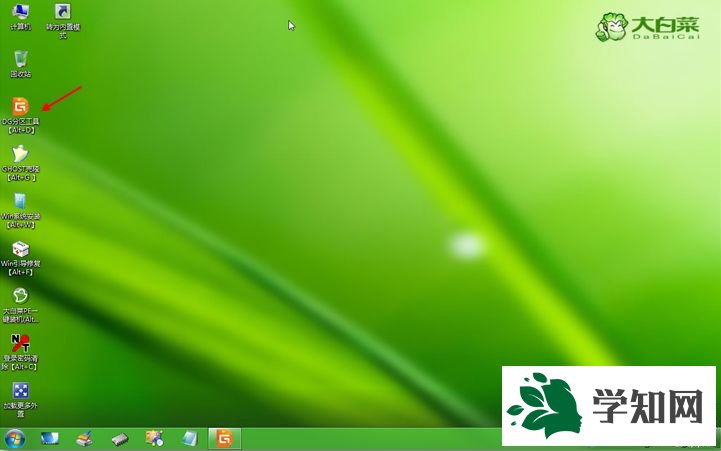Launch the GHOST (Alt+G) desktop icon

click(x=20, y=163)
